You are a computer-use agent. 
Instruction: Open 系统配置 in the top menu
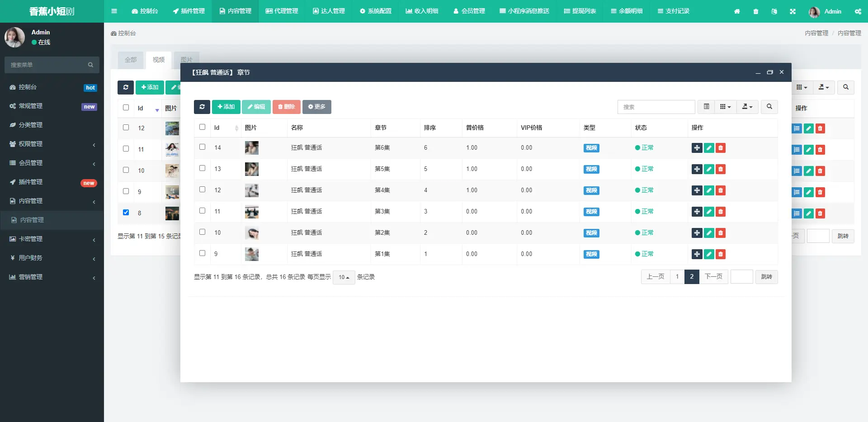375,11
